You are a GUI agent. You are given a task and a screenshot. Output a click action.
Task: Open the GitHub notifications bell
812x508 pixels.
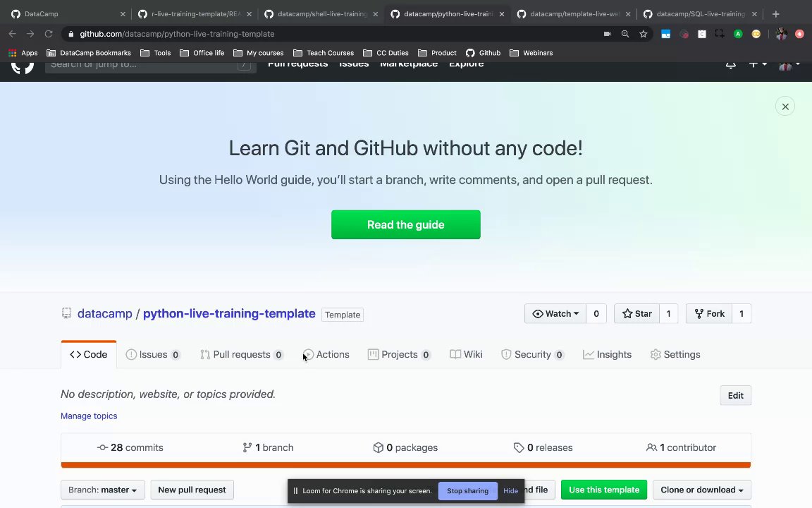731,66
